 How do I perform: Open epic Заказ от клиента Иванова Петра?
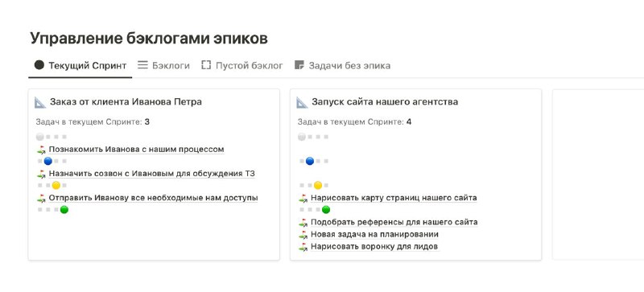[x=126, y=102]
